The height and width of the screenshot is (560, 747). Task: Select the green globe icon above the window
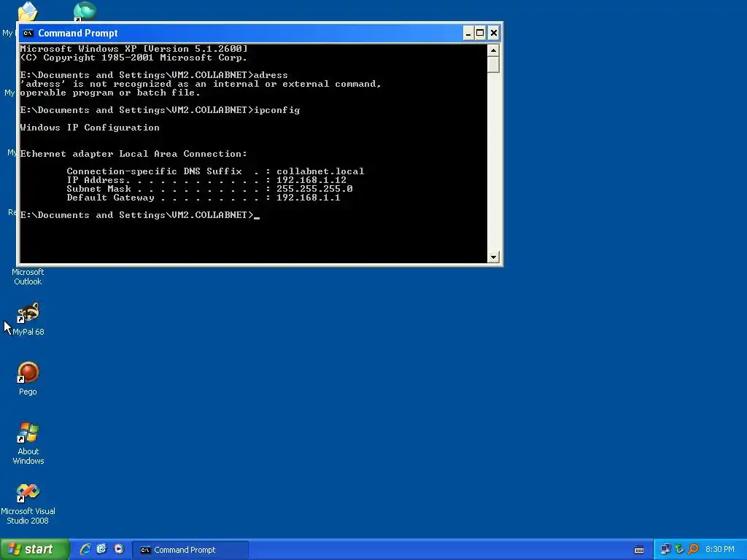click(85, 11)
